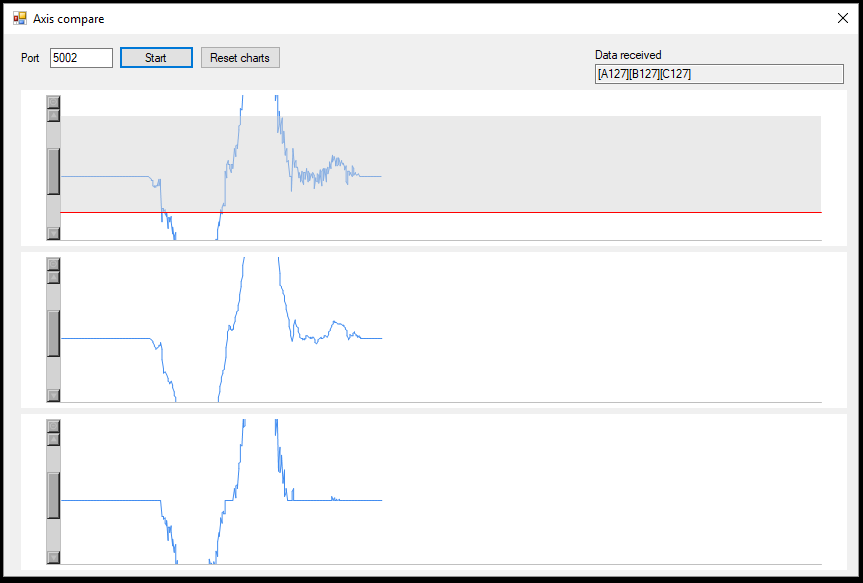Click the 'Data received' label
Image resolution: width=863 pixels, height=583 pixels.
tap(628, 55)
